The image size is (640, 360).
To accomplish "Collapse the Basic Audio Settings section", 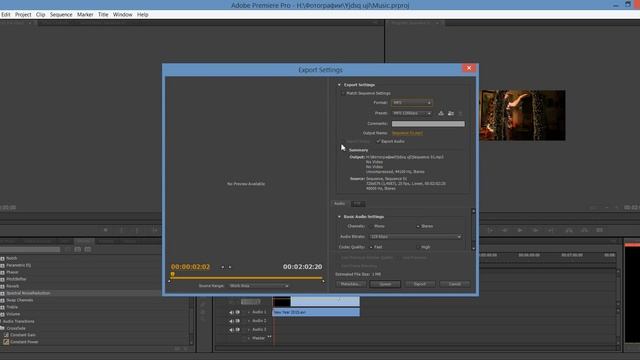I will point(339,217).
